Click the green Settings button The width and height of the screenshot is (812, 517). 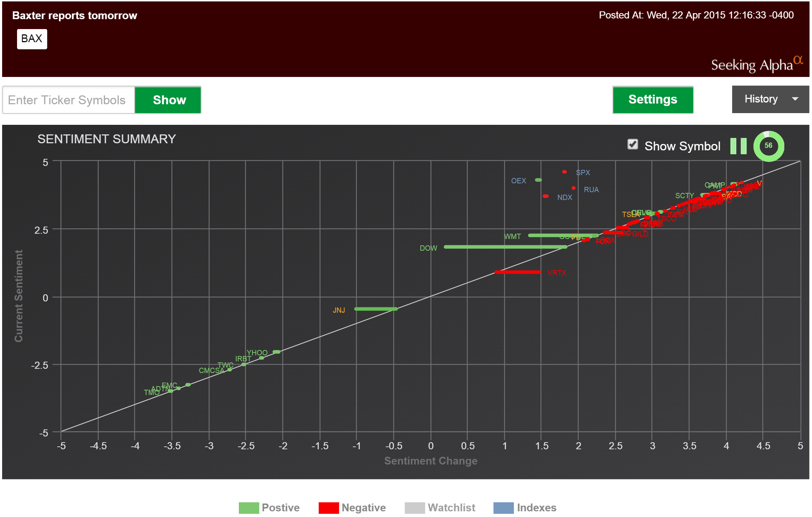653,100
